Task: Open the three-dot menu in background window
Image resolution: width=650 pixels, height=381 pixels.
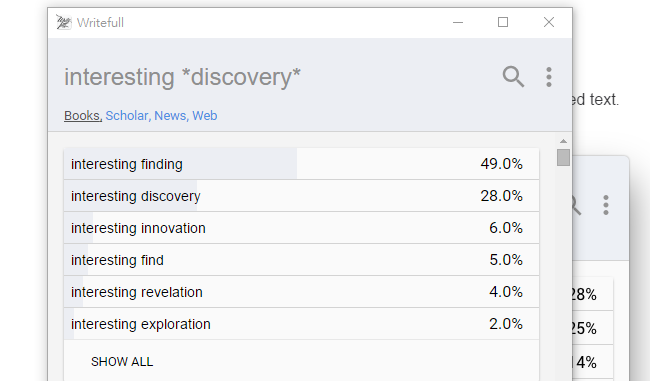Action: (606, 205)
